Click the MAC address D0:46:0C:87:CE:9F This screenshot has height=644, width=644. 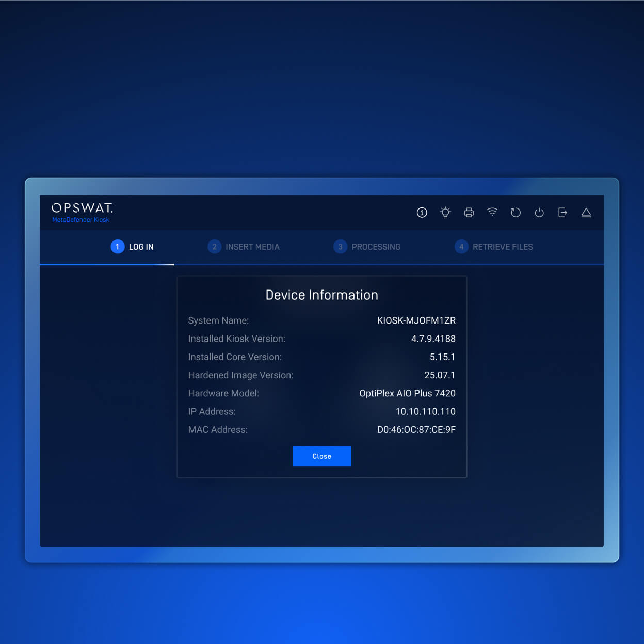(416, 429)
